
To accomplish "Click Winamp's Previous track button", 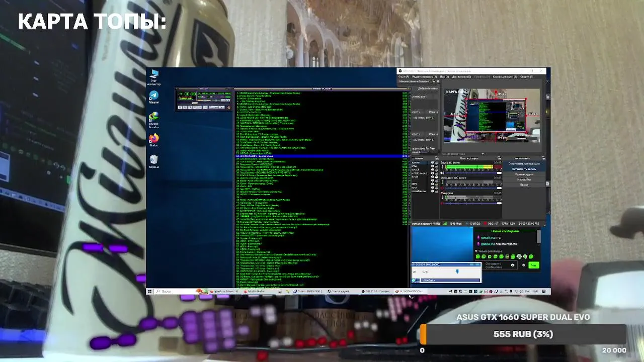I will coord(180,107).
